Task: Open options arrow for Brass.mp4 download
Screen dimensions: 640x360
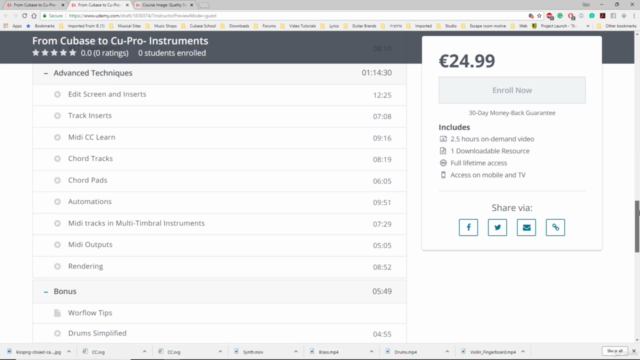Action: (x=371, y=351)
